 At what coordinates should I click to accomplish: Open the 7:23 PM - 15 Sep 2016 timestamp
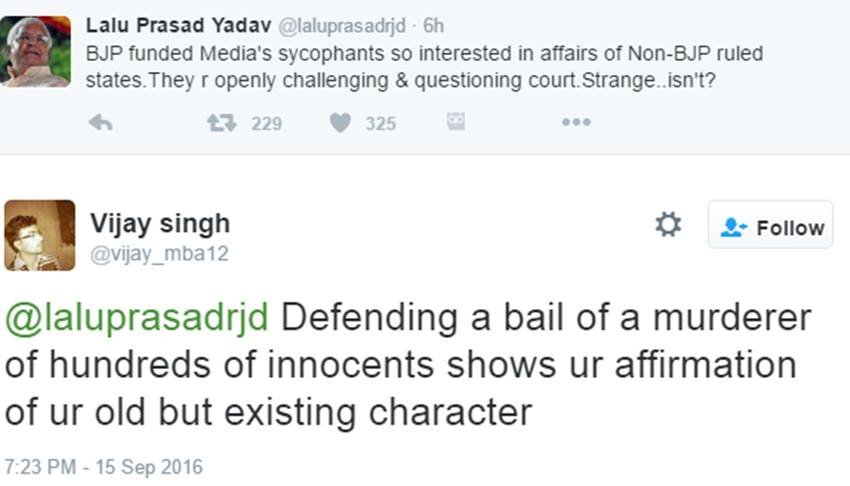pyautogui.click(x=103, y=467)
